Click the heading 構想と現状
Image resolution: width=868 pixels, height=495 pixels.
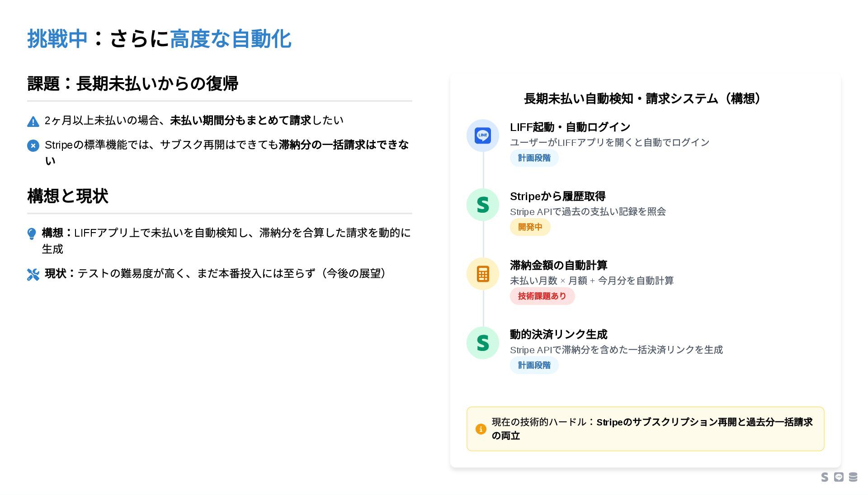click(67, 196)
